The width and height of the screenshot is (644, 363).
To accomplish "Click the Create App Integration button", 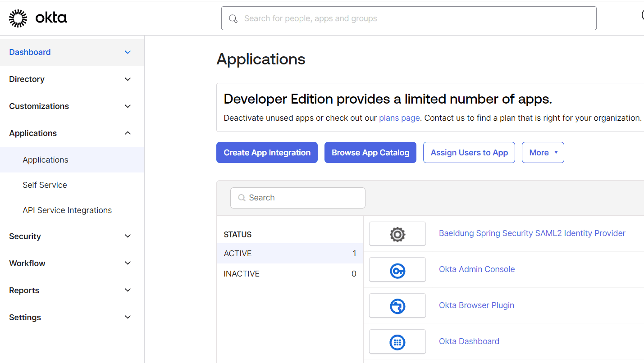I will (x=267, y=152).
